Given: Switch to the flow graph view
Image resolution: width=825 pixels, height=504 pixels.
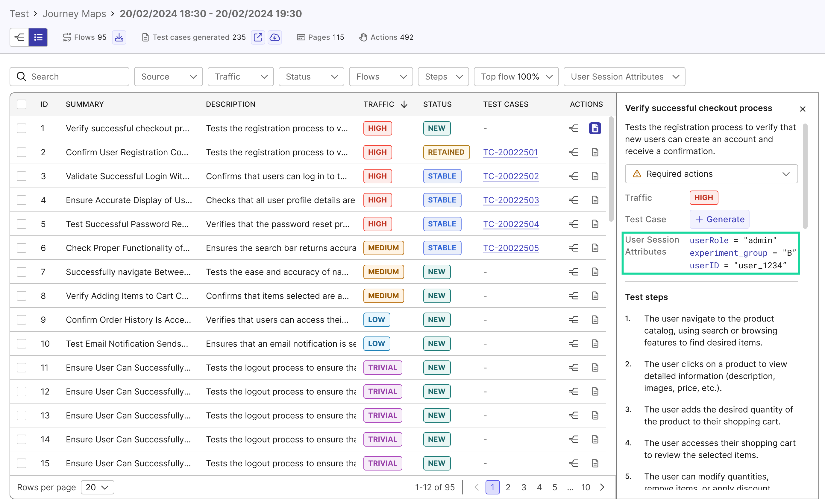Looking at the screenshot, I should pyautogui.click(x=19, y=37).
